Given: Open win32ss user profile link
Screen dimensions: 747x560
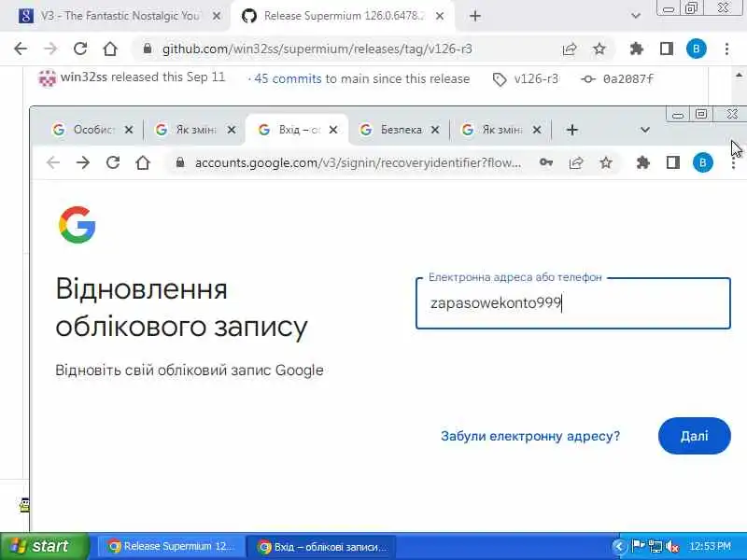Looking at the screenshot, I should tap(83, 77).
